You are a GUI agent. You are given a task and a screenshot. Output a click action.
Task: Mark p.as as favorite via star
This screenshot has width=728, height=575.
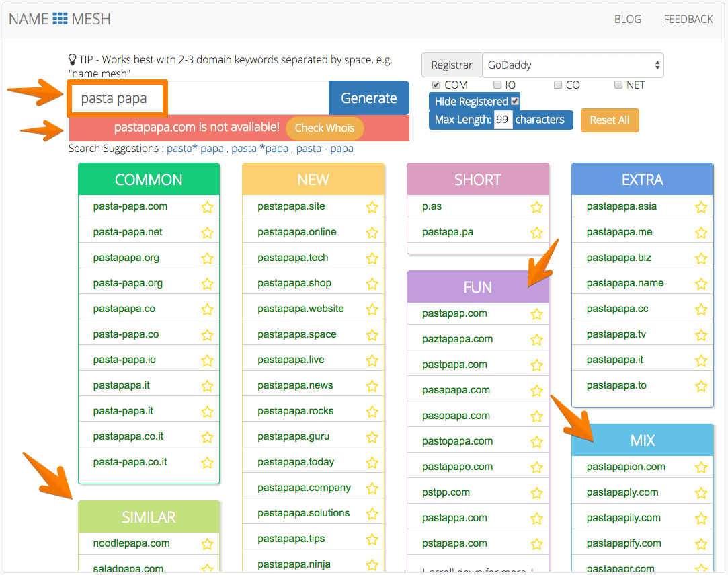click(536, 207)
